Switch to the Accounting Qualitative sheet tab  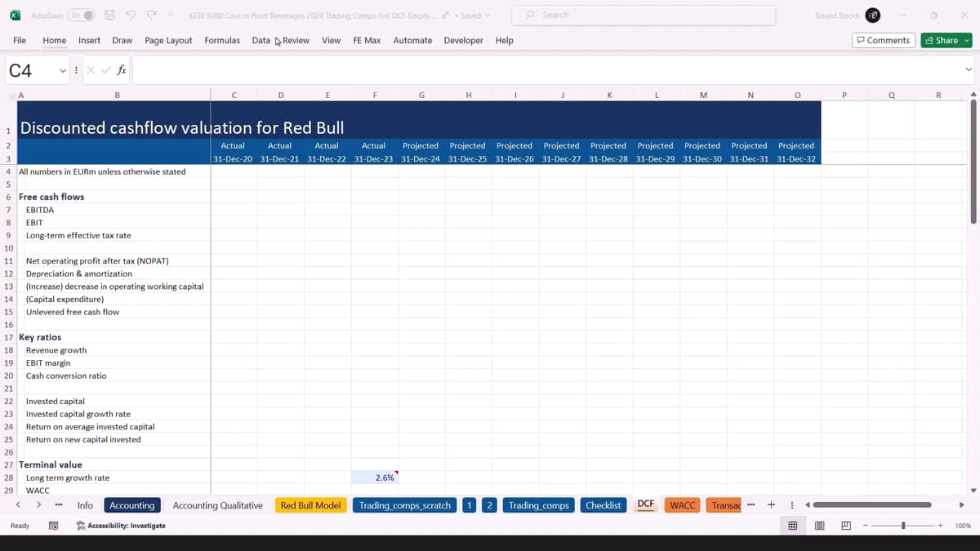(x=218, y=505)
